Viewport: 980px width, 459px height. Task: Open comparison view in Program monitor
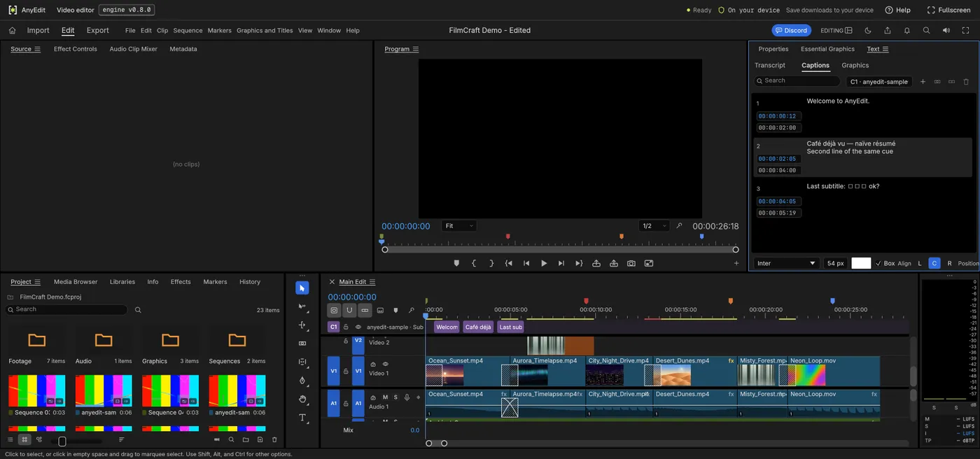[649, 263]
